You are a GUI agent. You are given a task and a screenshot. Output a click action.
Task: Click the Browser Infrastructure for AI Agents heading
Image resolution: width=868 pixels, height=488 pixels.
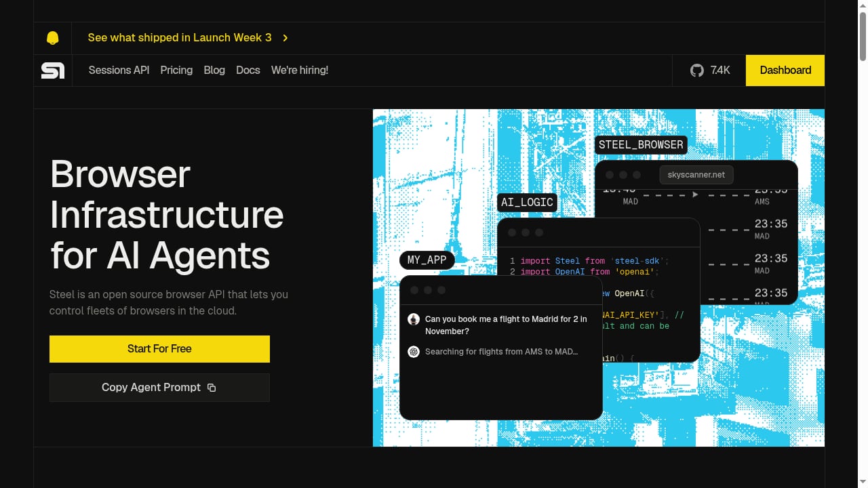click(167, 215)
